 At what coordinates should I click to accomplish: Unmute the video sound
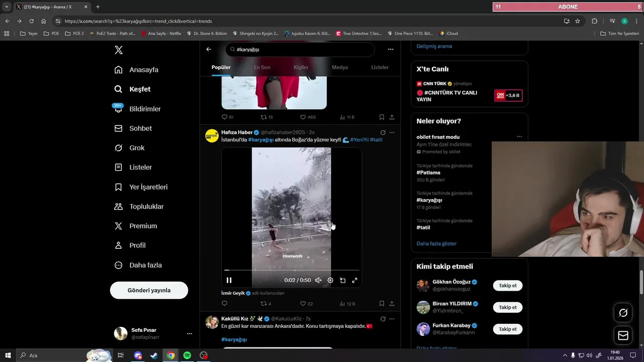[x=318, y=281]
